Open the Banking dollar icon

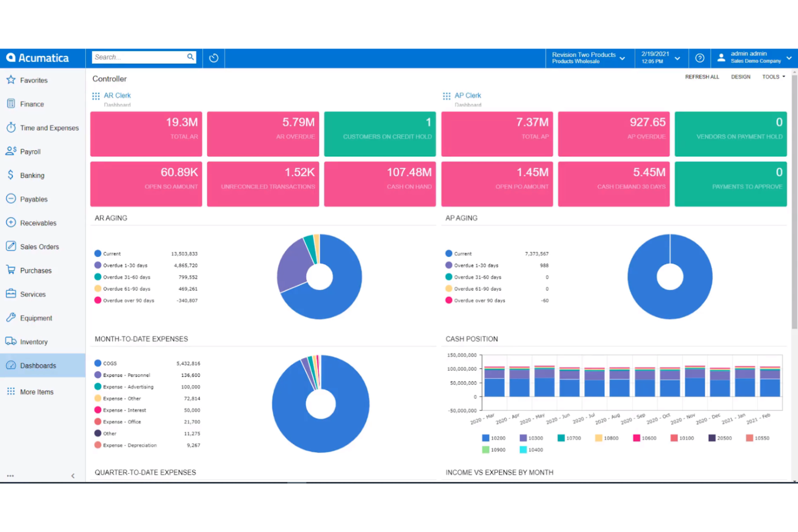point(11,175)
